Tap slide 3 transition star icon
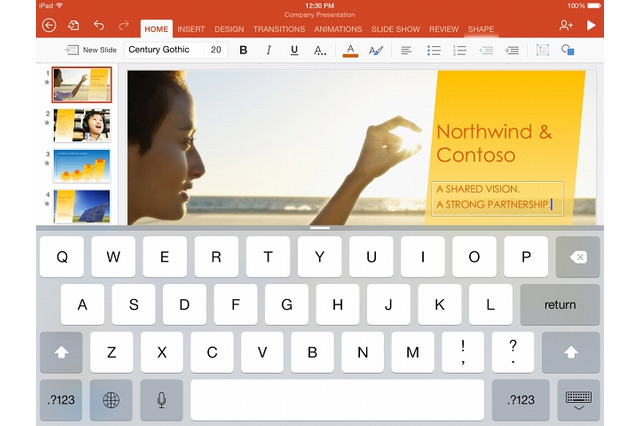 tap(47, 163)
